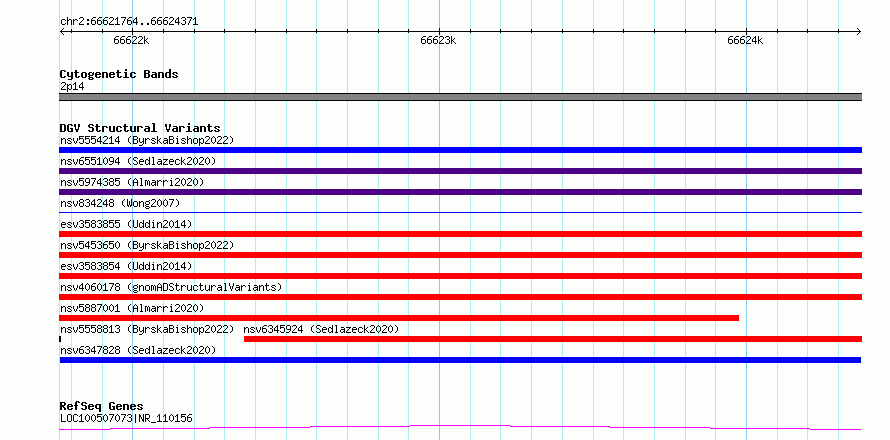
Task: Click the 2p14 gray cytogenetic band
Action: [460, 97]
